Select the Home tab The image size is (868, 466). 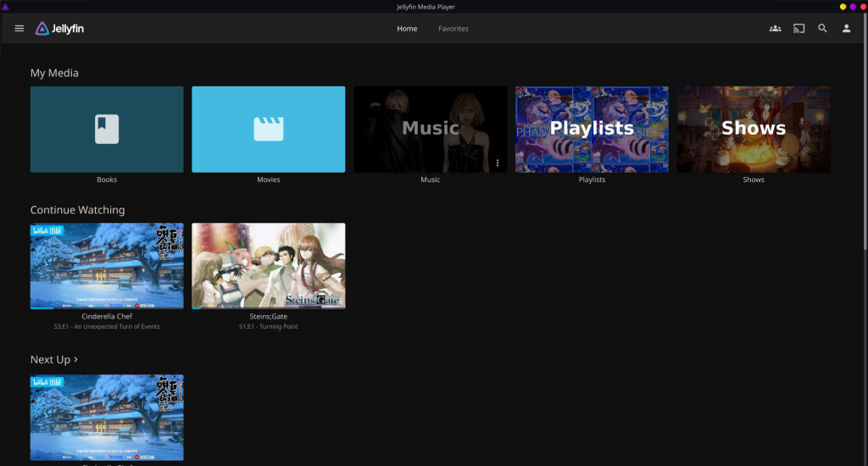(407, 29)
